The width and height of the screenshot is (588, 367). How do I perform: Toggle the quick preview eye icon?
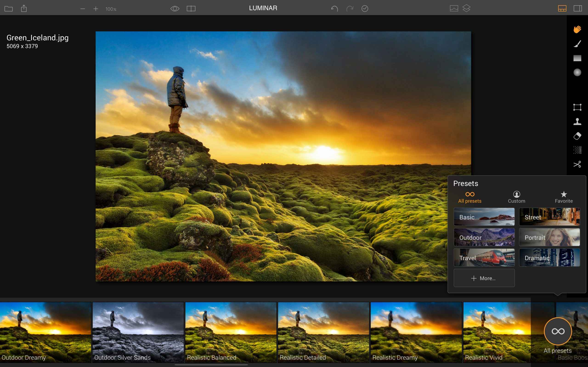click(x=175, y=8)
